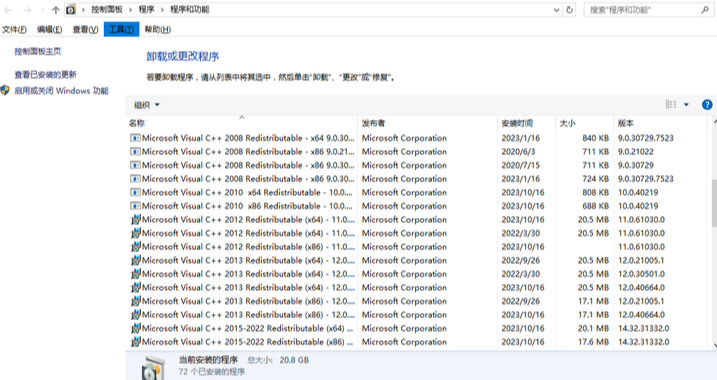This screenshot has width=717, height=380.
Task: Open 启用或关闭 Windows 功能 link
Action: (x=61, y=91)
